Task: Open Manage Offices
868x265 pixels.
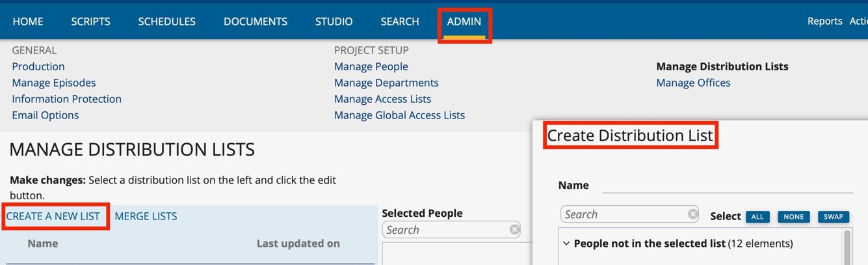Action: click(x=694, y=83)
